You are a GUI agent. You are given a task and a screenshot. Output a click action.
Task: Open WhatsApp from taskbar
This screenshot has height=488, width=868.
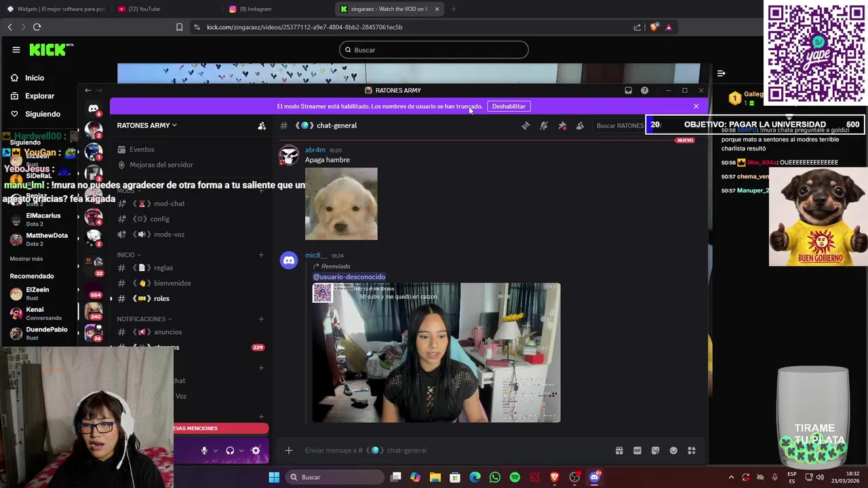pyautogui.click(x=495, y=477)
